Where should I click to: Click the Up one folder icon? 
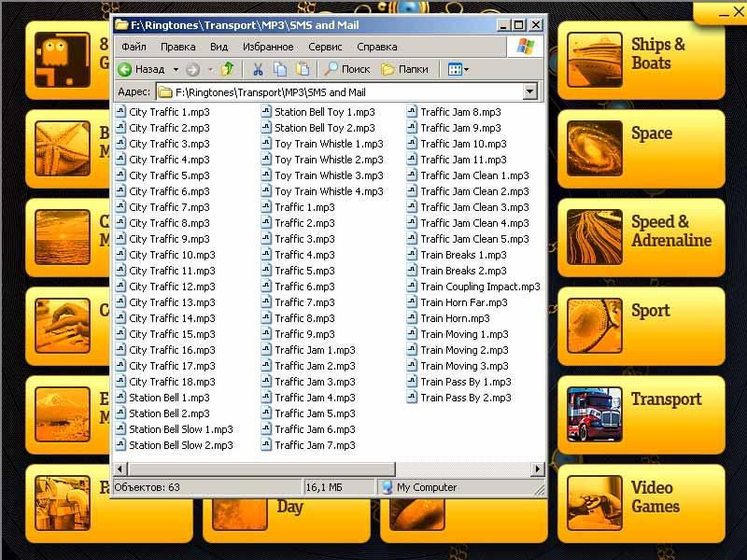click(x=227, y=69)
